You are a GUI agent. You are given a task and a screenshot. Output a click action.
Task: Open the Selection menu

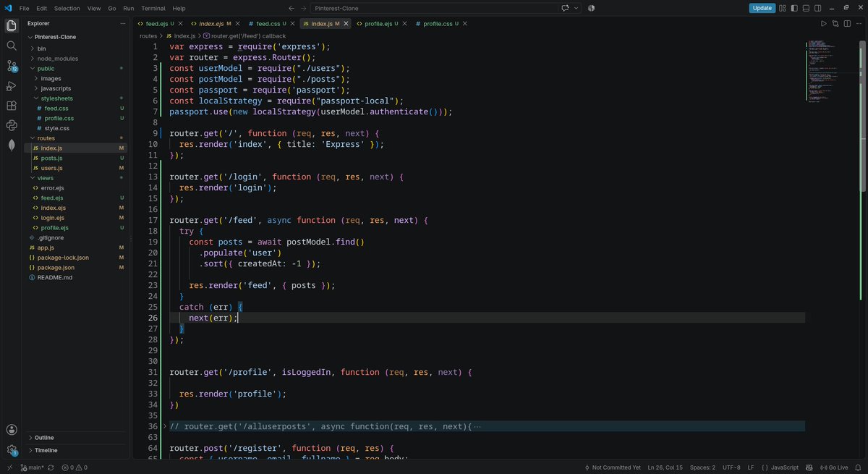[67, 8]
